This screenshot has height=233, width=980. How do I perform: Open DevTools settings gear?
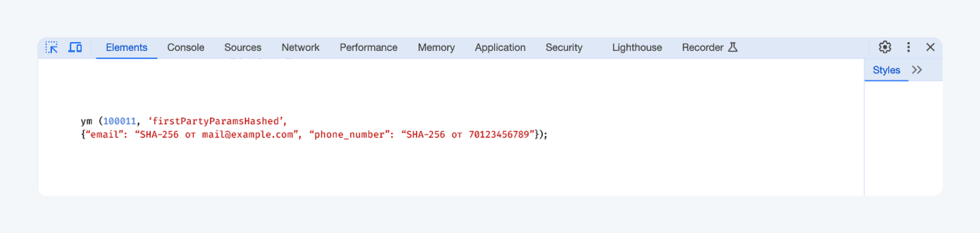click(885, 47)
